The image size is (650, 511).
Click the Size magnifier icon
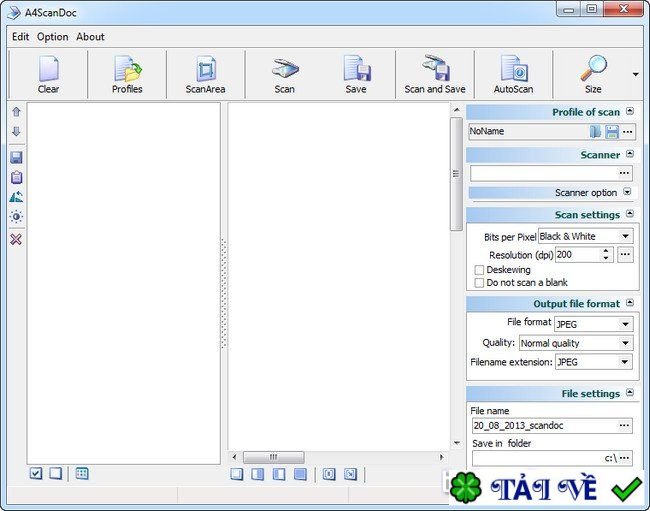coord(593,75)
